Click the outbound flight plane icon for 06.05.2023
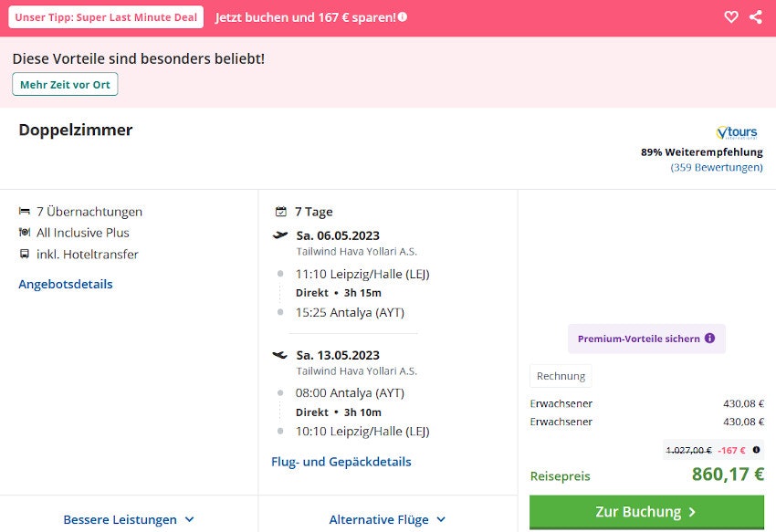Screen dimensions: 776x532 pos(280,235)
